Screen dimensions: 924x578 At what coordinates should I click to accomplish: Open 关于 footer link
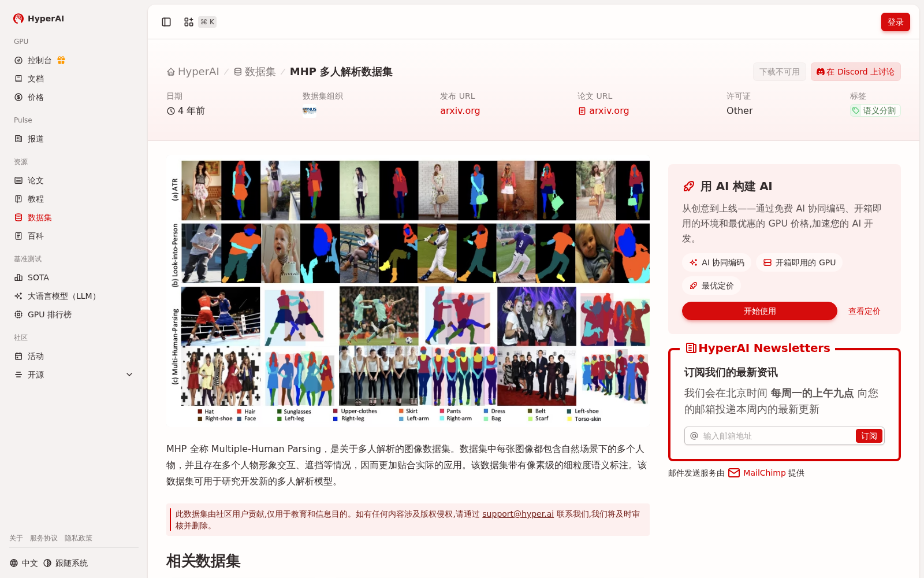click(16, 538)
